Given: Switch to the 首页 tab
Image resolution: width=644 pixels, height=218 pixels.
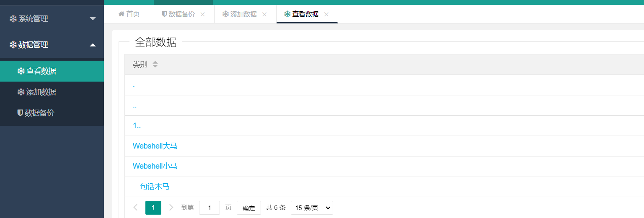Looking at the screenshot, I should point(129,14).
